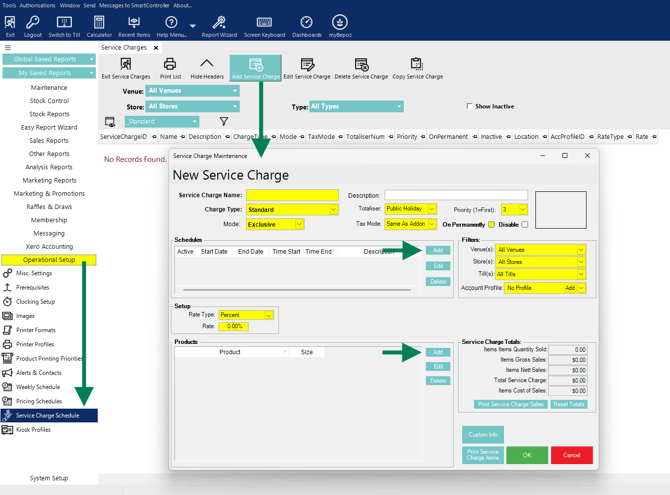The height and width of the screenshot is (495, 670).
Task: Click the empty image preview box
Action: tap(561, 210)
